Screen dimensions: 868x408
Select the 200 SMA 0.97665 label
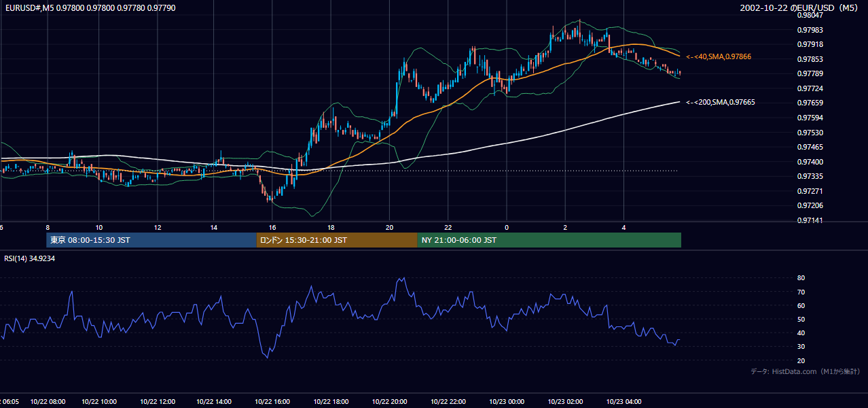[720, 102]
